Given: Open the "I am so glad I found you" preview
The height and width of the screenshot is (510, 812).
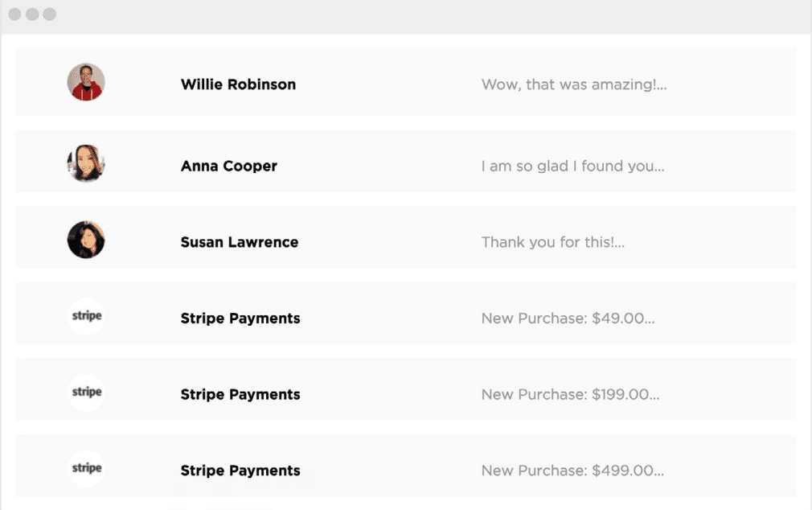Looking at the screenshot, I should tap(572, 167).
